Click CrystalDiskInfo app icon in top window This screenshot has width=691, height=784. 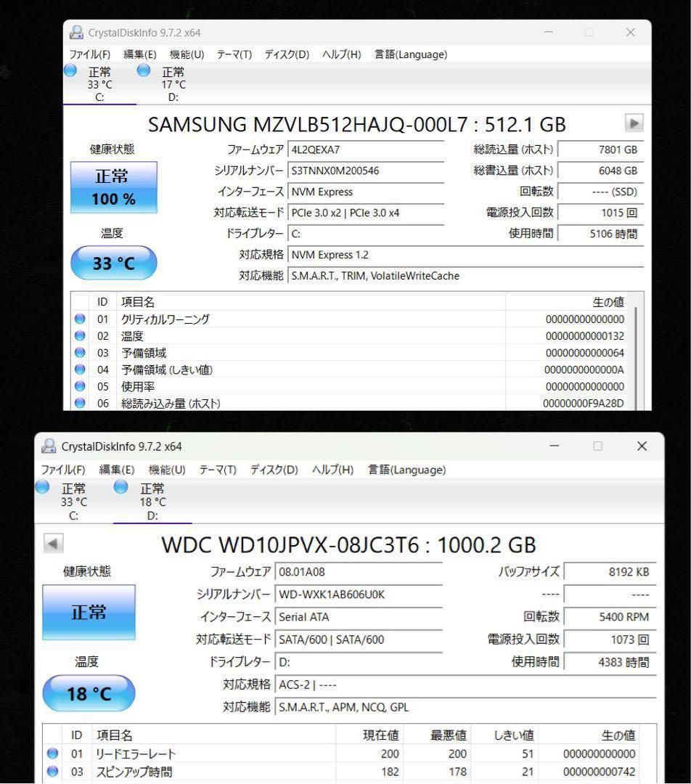pyautogui.click(x=76, y=32)
